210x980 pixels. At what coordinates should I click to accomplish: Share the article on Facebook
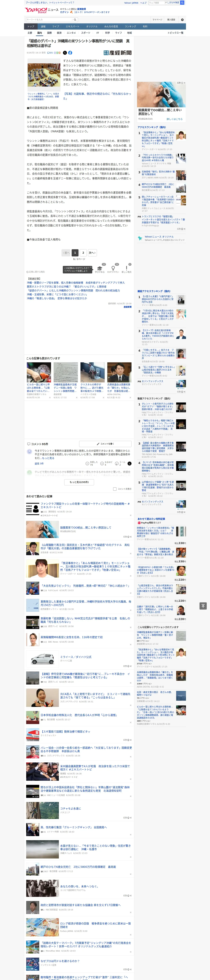pos(70,53)
